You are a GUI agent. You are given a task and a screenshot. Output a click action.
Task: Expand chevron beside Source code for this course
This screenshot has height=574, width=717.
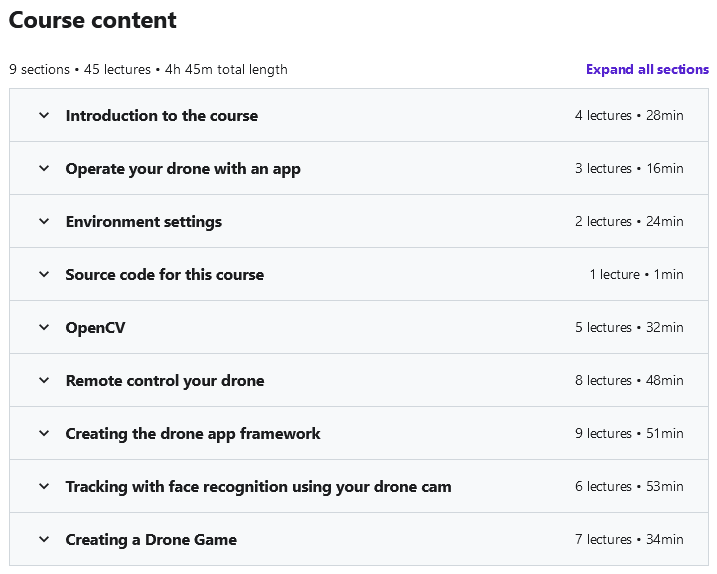44,274
